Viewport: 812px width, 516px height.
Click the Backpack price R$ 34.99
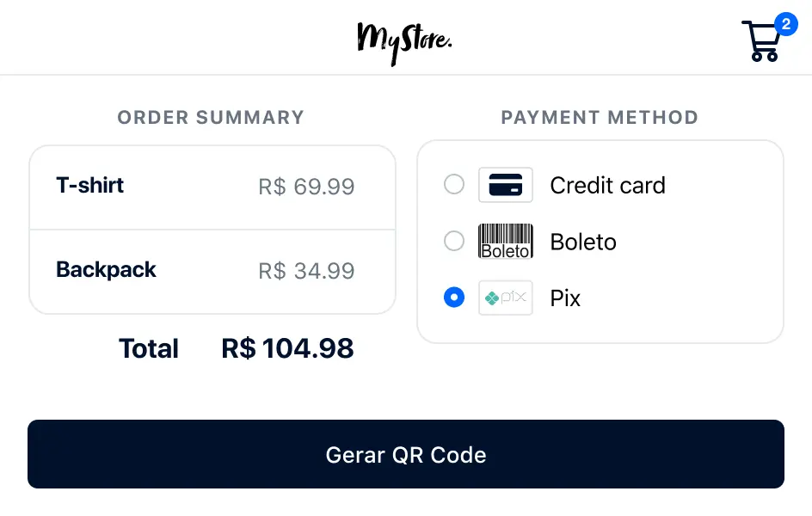pos(306,271)
